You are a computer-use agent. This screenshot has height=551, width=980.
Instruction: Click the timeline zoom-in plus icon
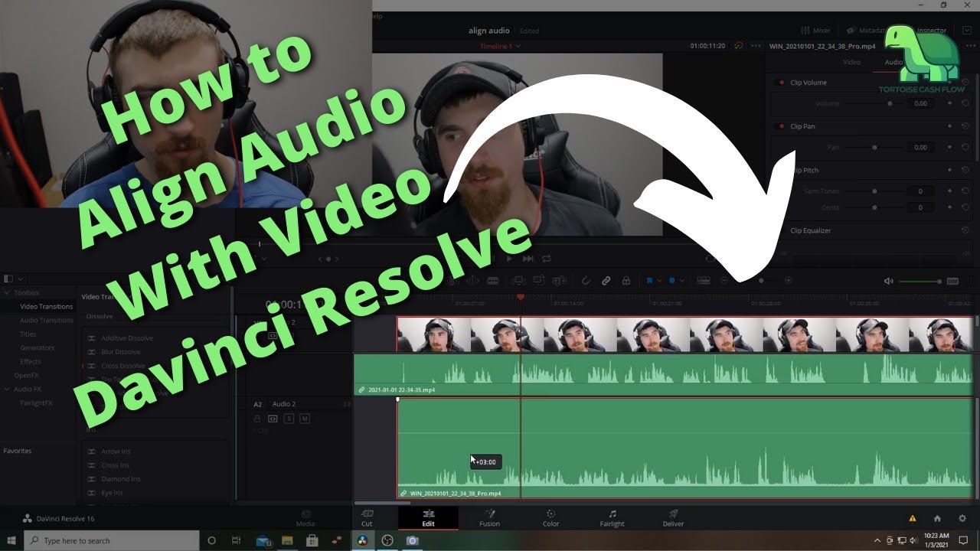point(789,281)
